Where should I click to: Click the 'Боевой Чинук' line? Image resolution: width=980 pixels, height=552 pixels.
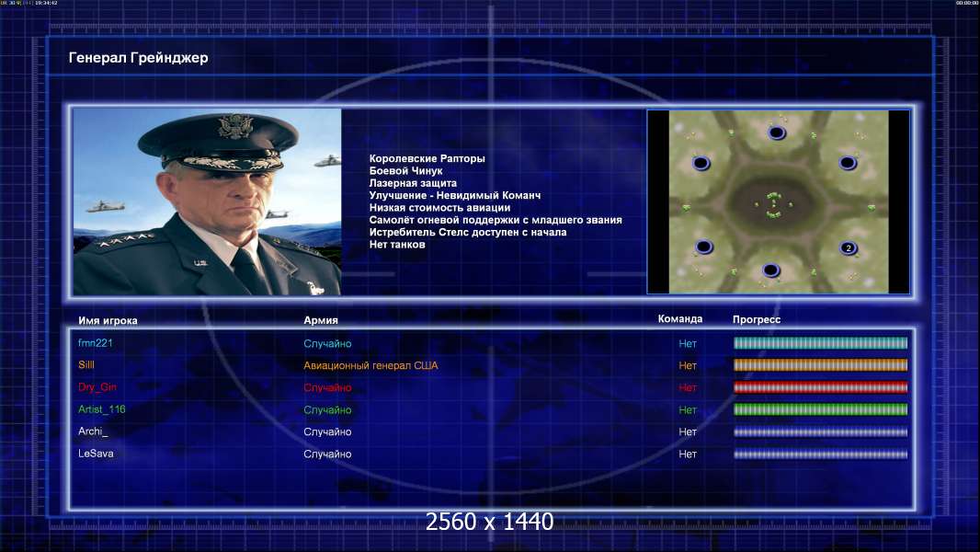point(405,171)
